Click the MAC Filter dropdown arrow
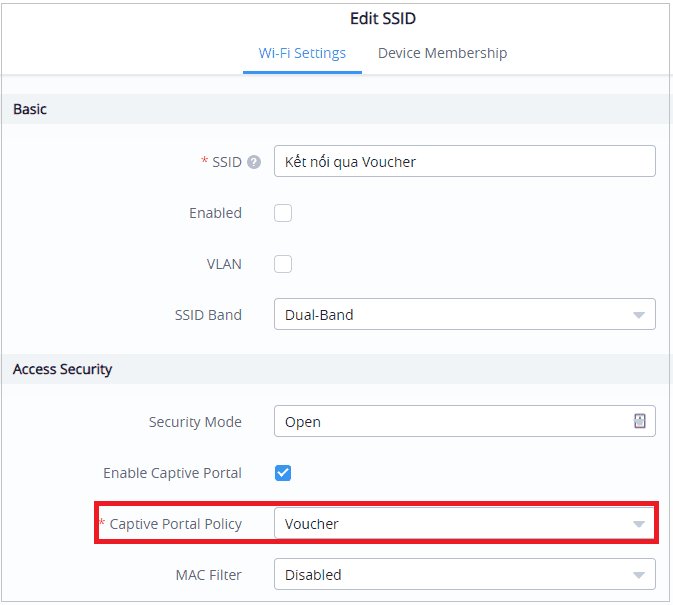Image resolution: width=673 pixels, height=605 pixels. [638, 575]
